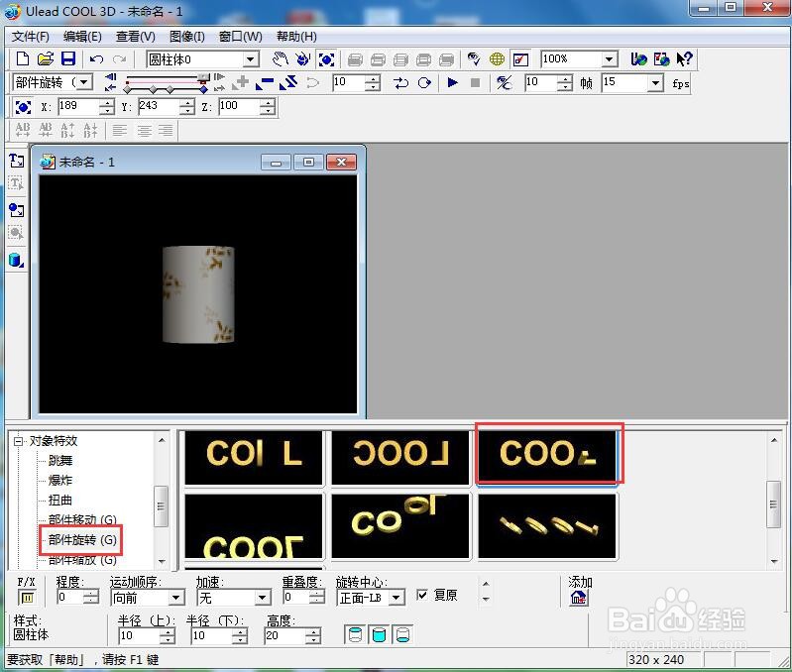Select 部件移动 (G) in effects tree
This screenshot has height=672, width=792.
[83, 519]
